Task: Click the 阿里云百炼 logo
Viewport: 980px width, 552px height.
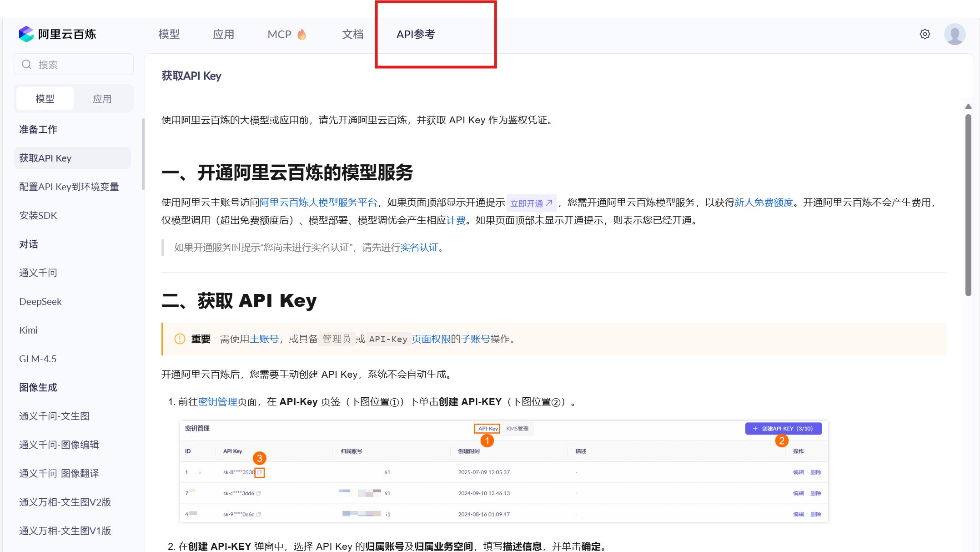Action: (x=58, y=34)
